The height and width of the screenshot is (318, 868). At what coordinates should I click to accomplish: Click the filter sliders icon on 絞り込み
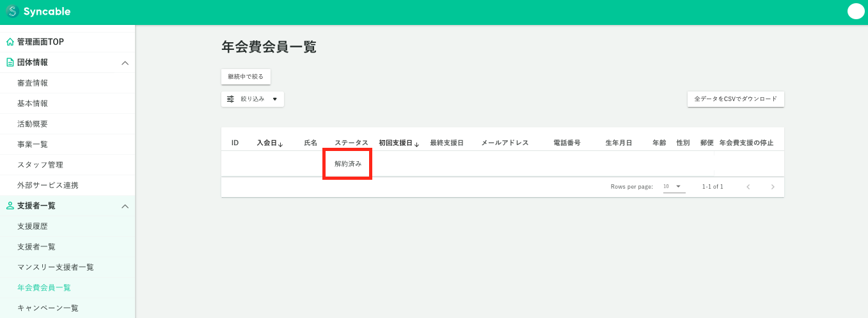tap(231, 99)
